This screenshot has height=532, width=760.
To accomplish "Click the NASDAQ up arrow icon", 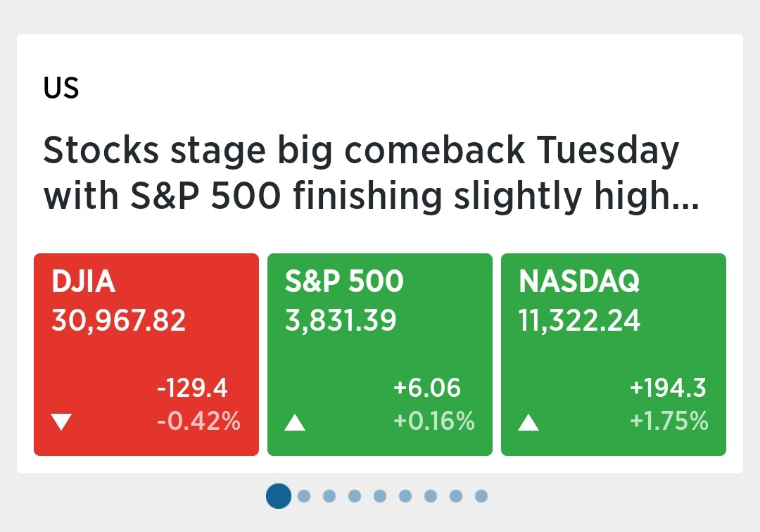I will pos(528,422).
